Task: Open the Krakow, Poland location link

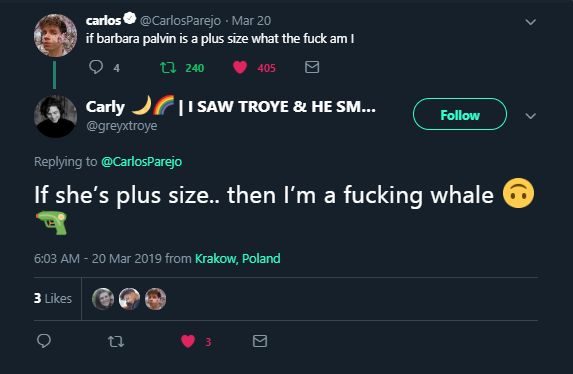Action: tap(238, 258)
